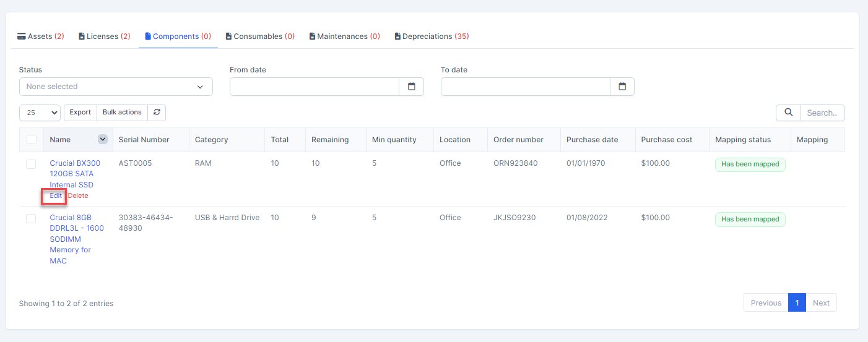The width and height of the screenshot is (868, 342).
Task: Delete the Crucial BX300 component
Action: tap(78, 196)
